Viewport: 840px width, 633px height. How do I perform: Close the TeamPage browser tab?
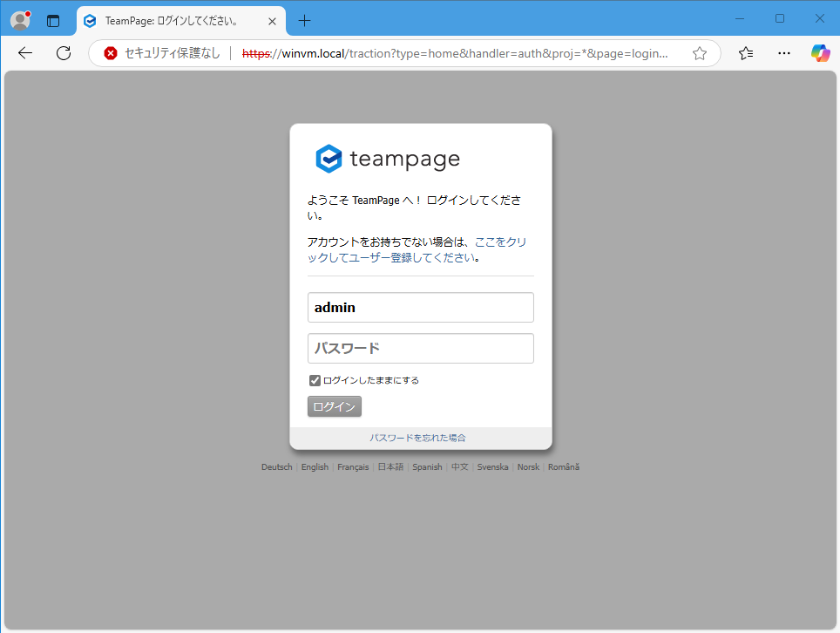[x=272, y=21]
